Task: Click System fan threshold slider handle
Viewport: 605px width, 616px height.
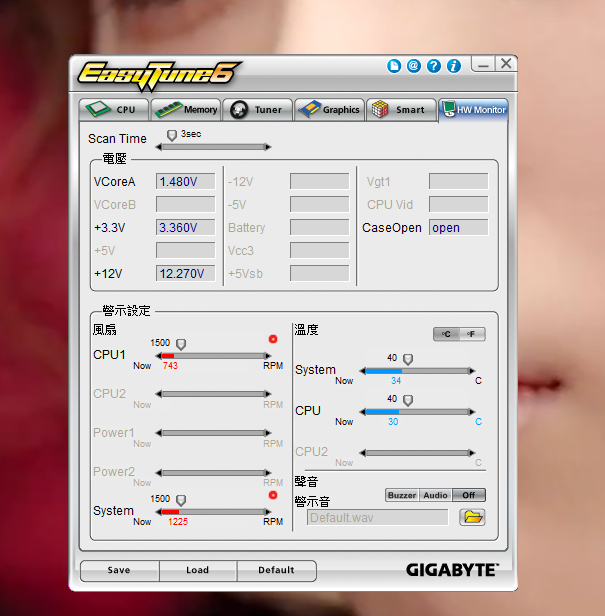Action: 181,500
